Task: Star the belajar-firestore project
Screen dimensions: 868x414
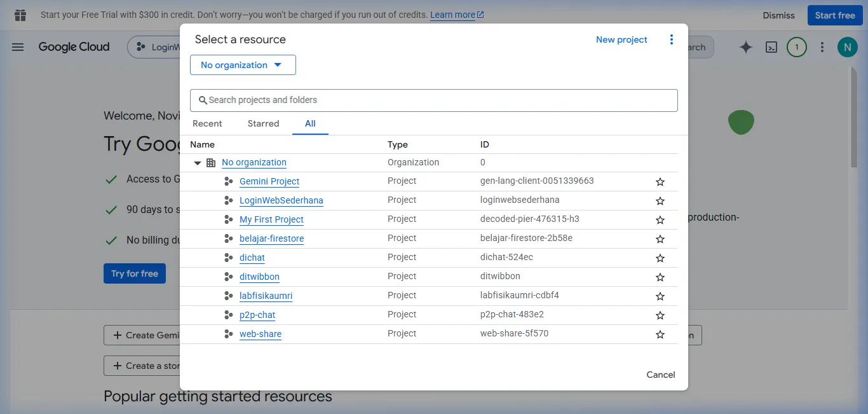Action: click(660, 239)
